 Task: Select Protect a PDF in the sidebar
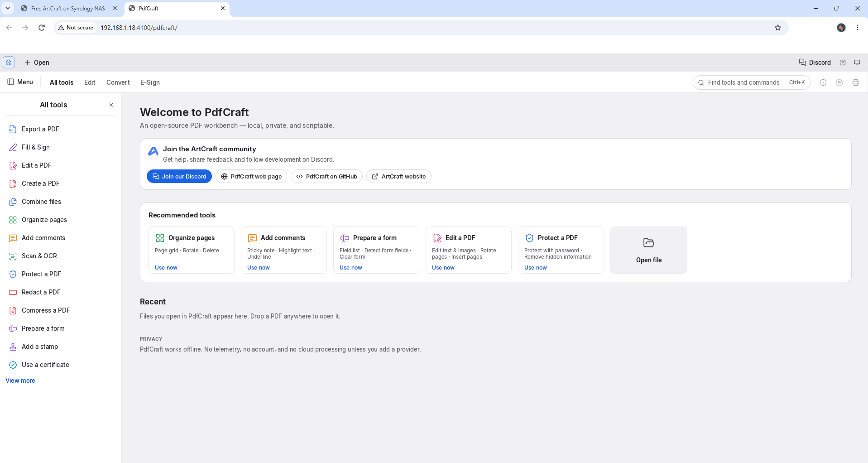tap(61, 274)
